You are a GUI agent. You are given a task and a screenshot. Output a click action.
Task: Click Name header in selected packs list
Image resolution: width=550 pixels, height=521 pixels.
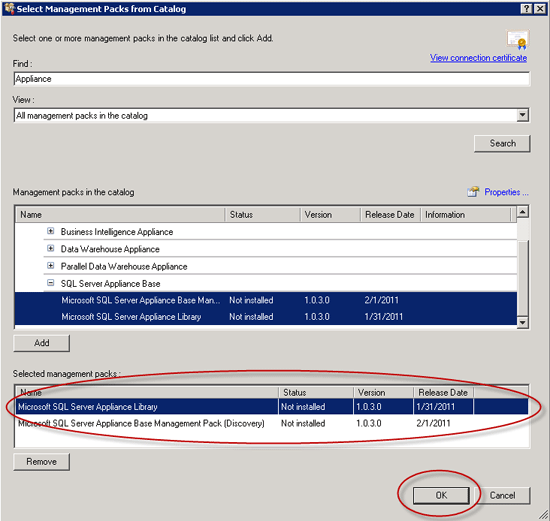coord(147,392)
